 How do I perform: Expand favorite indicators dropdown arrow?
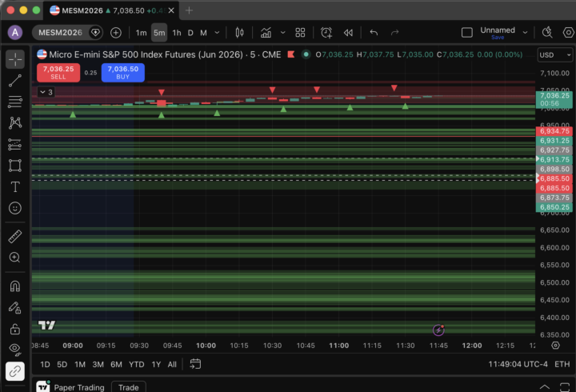tap(283, 33)
